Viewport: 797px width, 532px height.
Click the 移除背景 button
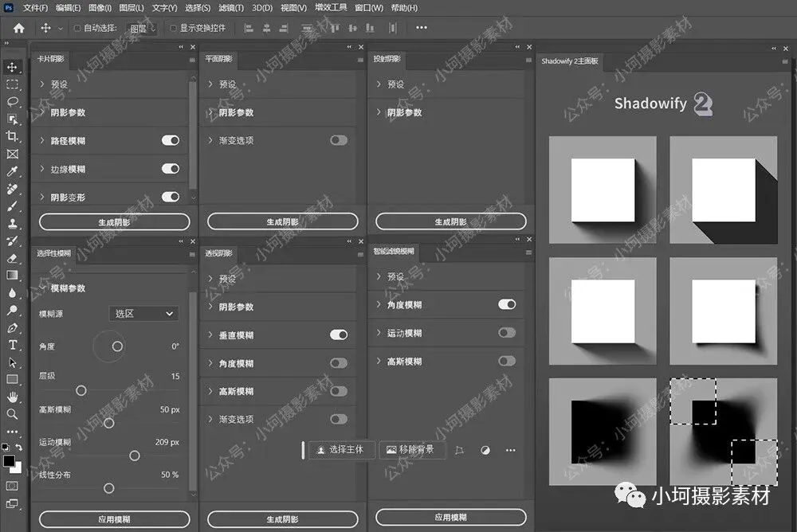click(412, 450)
